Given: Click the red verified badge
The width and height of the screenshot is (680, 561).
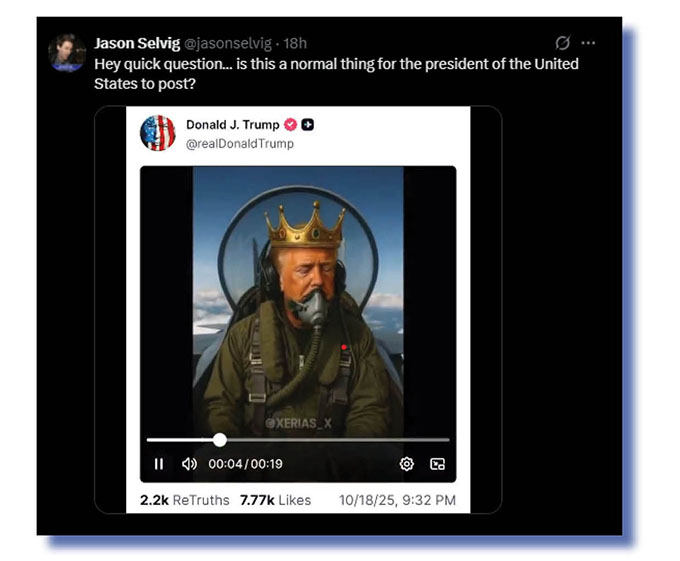Looking at the screenshot, I should (x=291, y=125).
